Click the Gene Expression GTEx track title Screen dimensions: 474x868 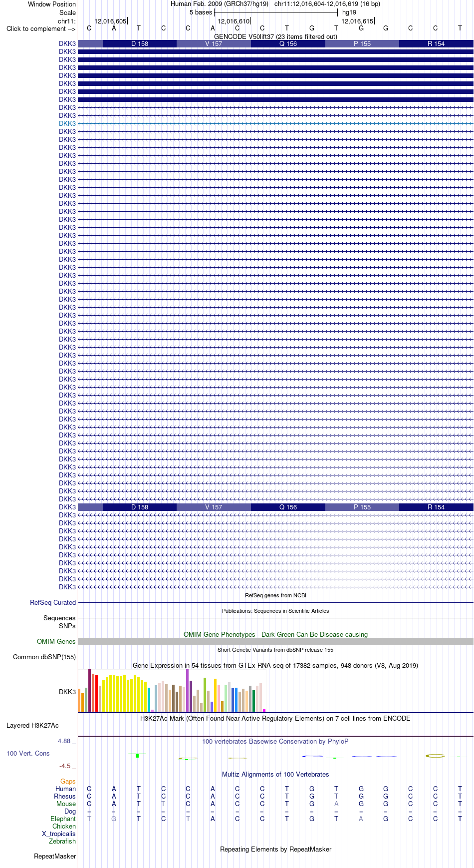point(275,665)
